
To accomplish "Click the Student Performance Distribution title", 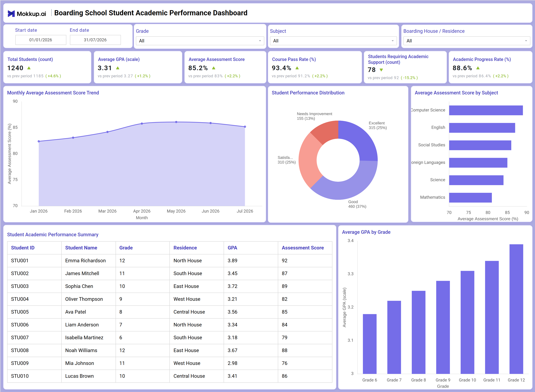I will pyautogui.click(x=308, y=93).
